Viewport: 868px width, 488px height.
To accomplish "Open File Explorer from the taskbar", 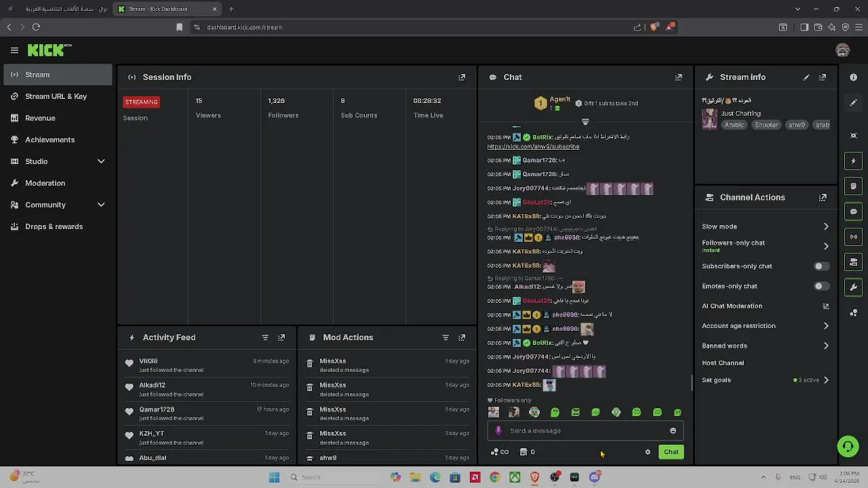I will (x=415, y=477).
